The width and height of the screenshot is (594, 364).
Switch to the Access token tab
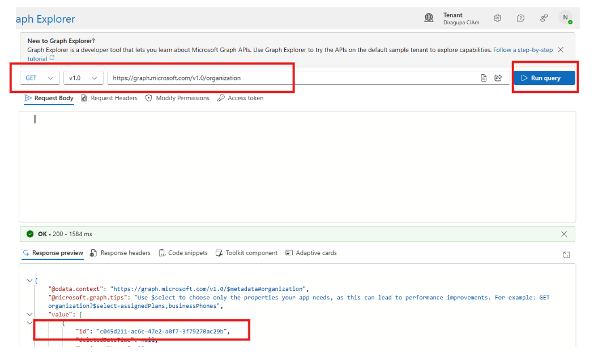241,98
